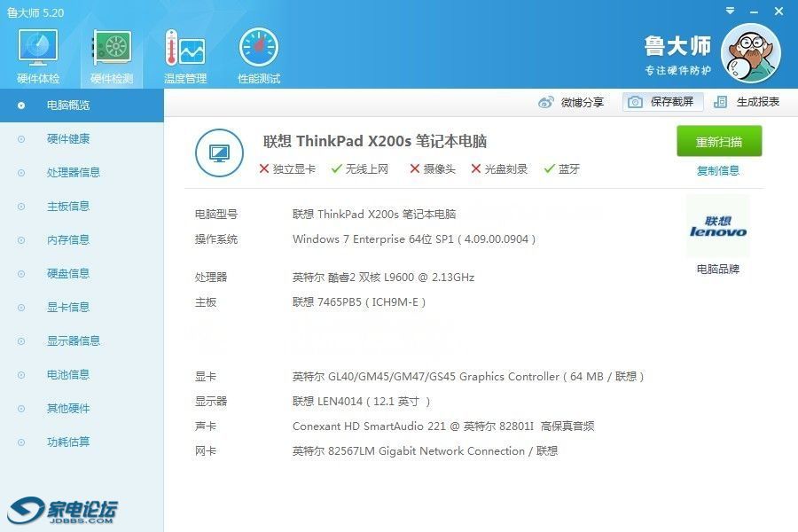Click the processor value L9600 @ 2.13GHz

point(383,277)
